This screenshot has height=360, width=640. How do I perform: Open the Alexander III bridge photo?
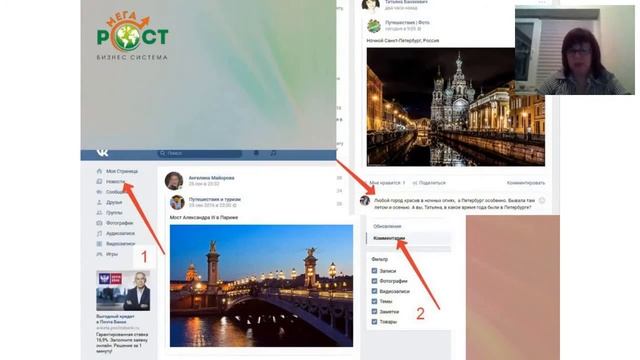point(261,286)
